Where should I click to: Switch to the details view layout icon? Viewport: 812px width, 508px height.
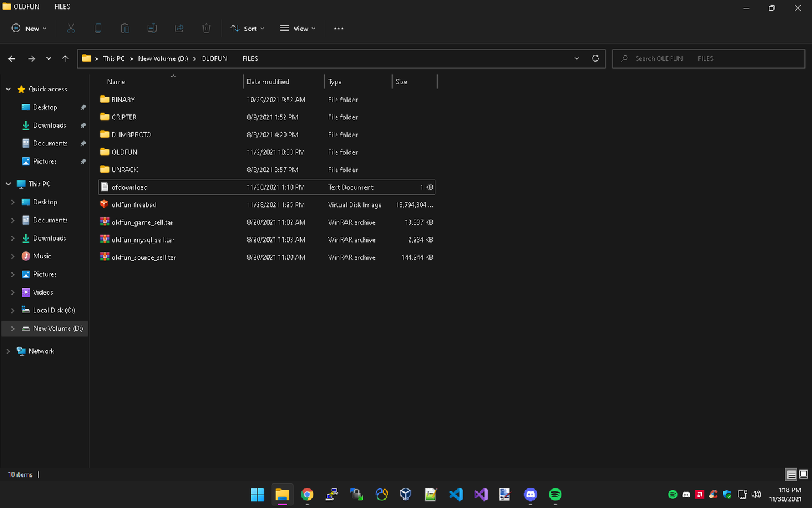[791, 474]
